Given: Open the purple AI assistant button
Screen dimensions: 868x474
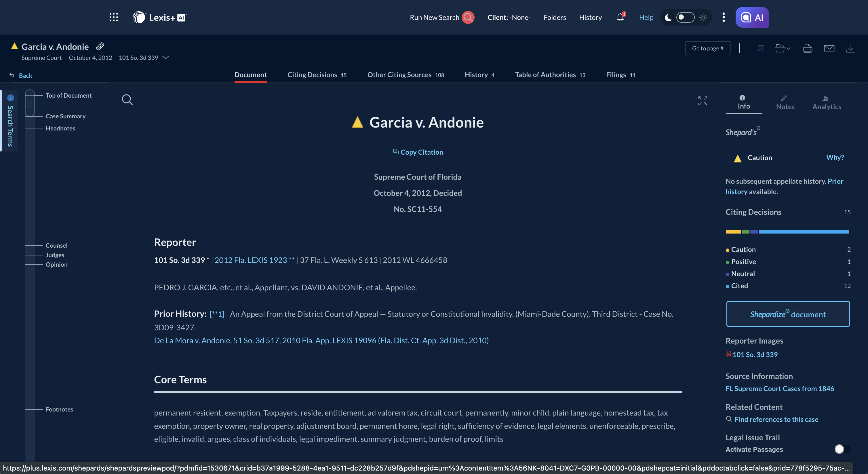Looking at the screenshot, I should (752, 17).
